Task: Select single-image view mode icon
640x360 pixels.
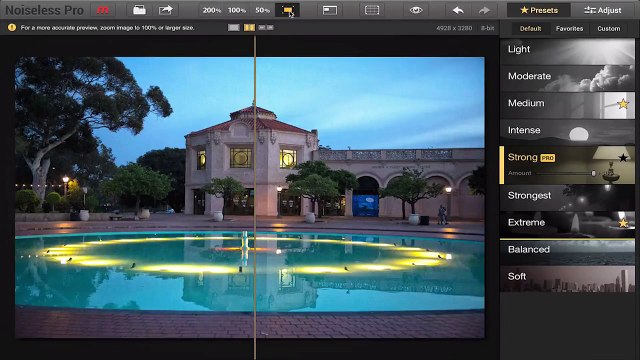Action: tap(233, 28)
